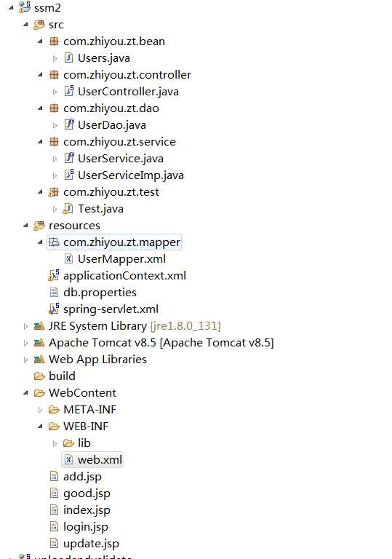Click the WebContent folder icon
Viewport: 392px width, 559px height.
(x=39, y=393)
